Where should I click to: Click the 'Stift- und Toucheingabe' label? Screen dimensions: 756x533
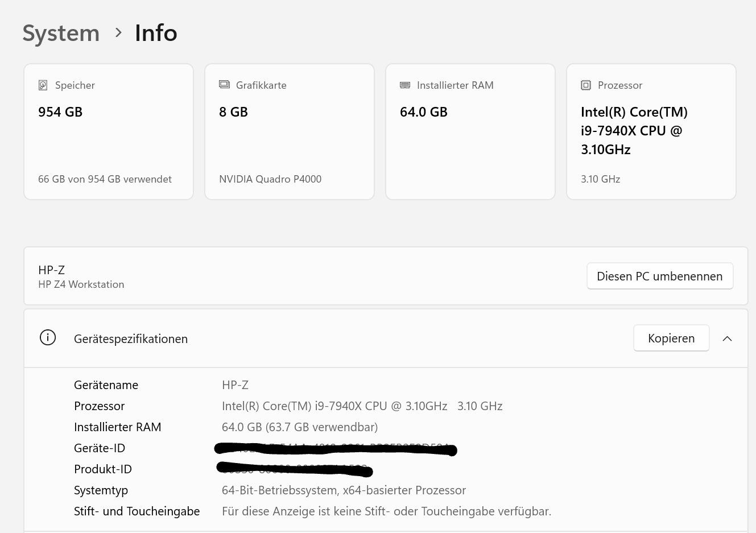[137, 511]
